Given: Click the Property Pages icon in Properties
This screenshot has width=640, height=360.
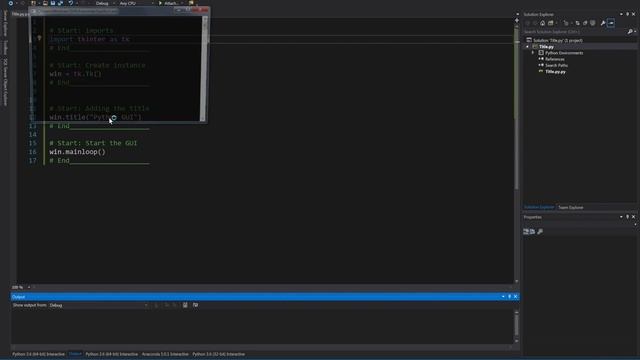Looking at the screenshot, I should 540,231.
